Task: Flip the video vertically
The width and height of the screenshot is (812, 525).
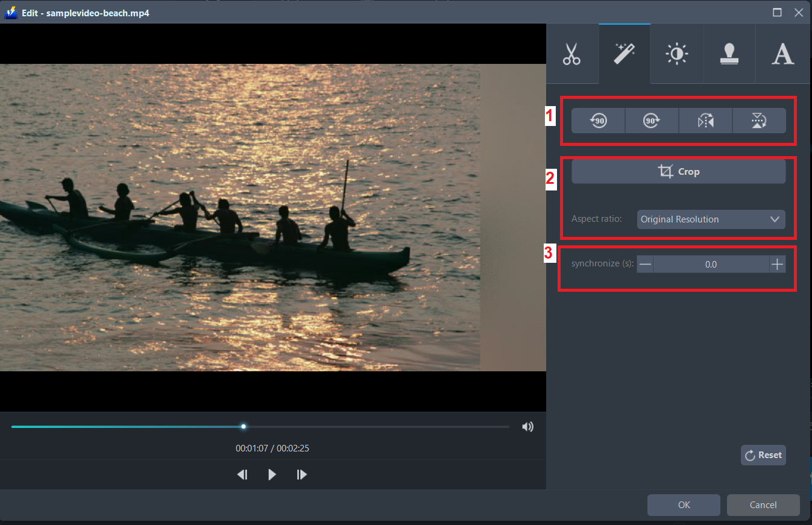Action: tap(759, 121)
